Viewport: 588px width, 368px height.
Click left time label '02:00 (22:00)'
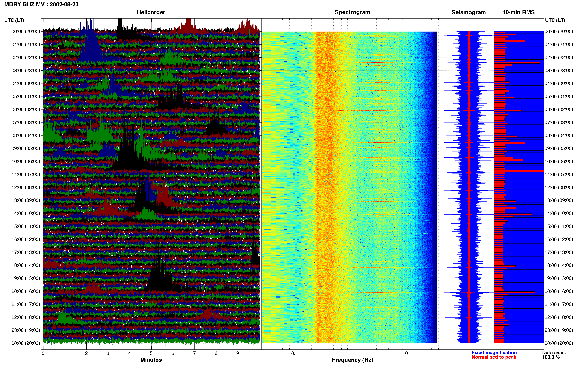pyautogui.click(x=26, y=57)
